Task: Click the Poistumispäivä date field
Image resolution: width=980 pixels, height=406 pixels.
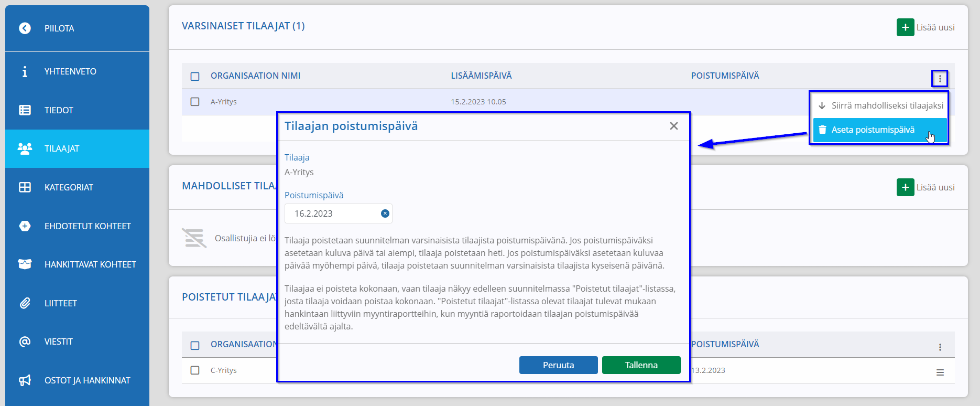Action: pyautogui.click(x=339, y=213)
